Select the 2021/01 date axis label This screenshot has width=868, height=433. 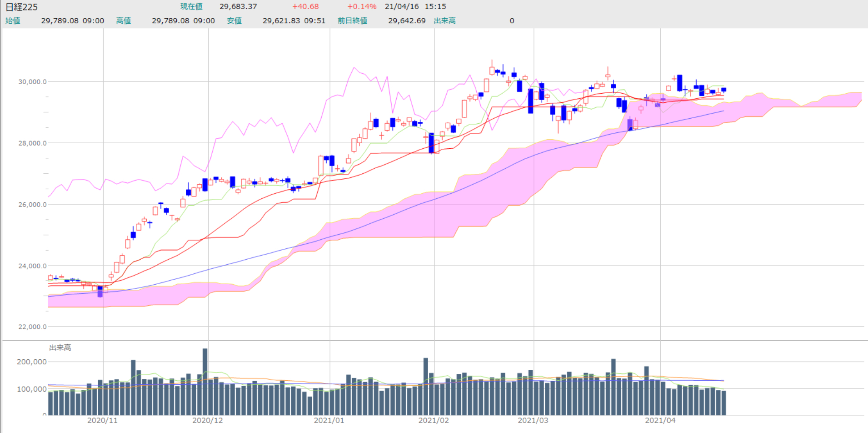[x=329, y=420]
